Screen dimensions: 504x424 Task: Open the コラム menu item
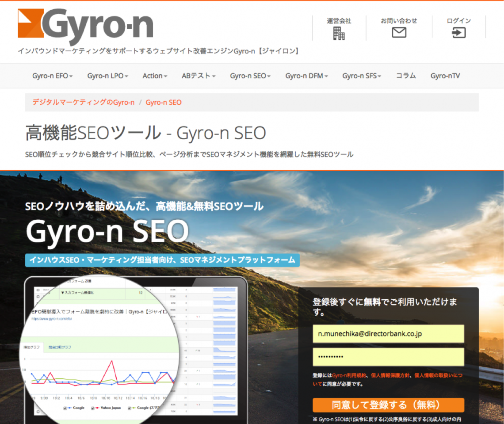tap(406, 76)
